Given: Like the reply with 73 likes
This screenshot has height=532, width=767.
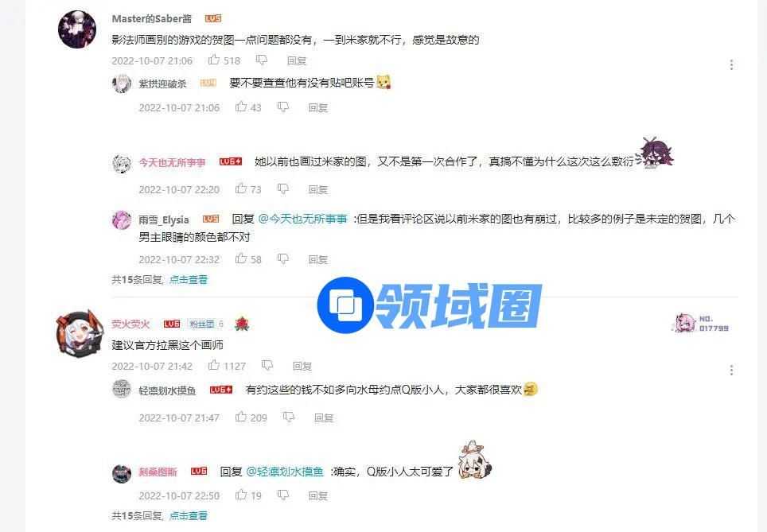Looking at the screenshot, I should [240, 188].
